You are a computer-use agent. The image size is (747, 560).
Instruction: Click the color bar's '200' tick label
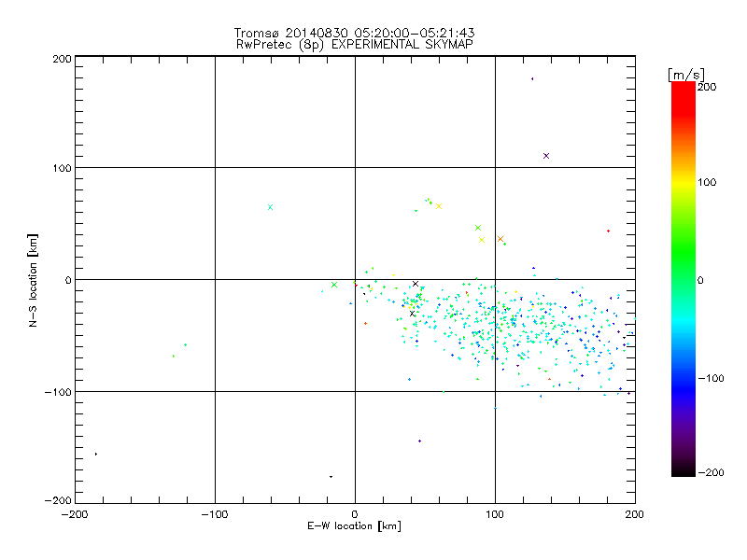[x=707, y=87]
